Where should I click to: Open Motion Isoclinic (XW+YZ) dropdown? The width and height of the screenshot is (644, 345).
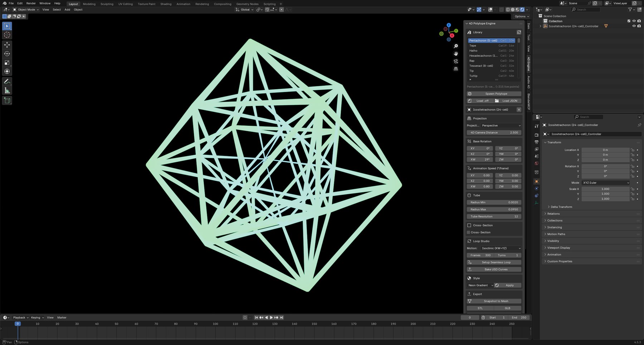pos(501,248)
